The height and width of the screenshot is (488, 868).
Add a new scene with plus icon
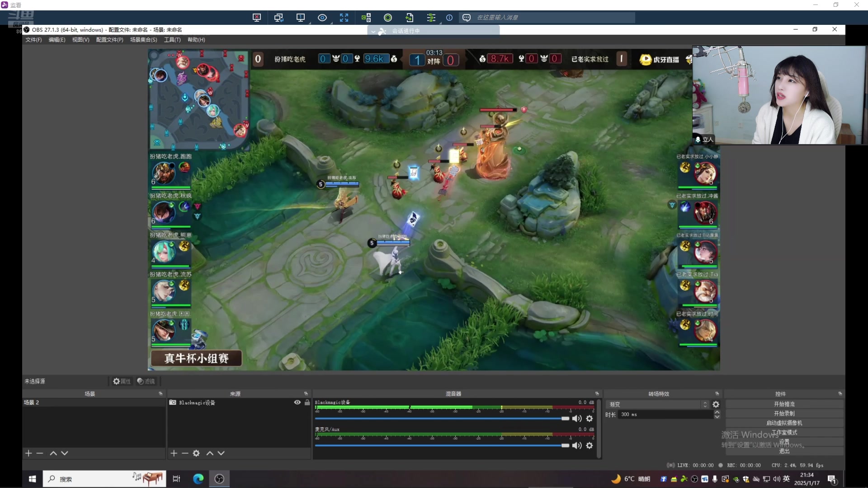coord(28,453)
